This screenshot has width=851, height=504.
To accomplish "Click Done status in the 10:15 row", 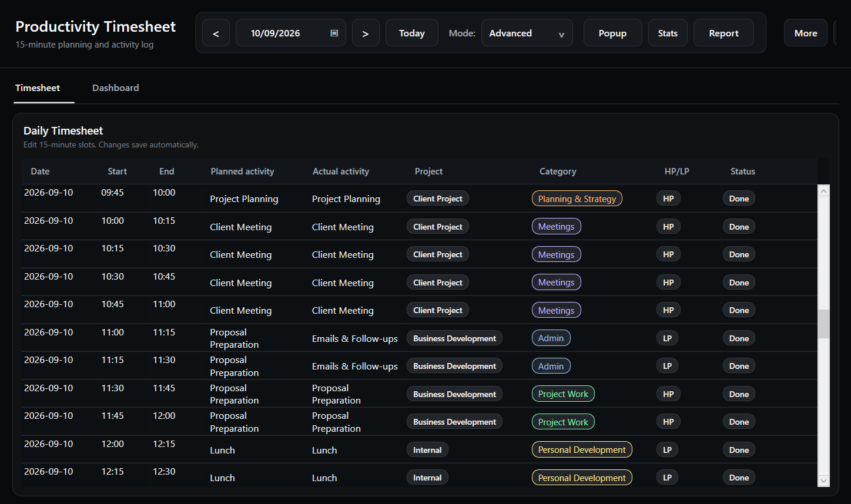I will click(739, 254).
